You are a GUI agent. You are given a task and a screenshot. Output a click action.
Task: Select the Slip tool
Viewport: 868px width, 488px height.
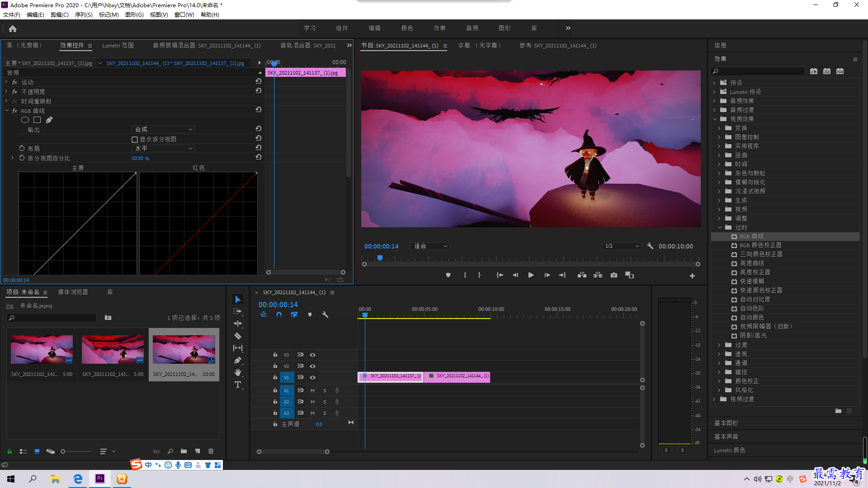[x=238, y=348]
